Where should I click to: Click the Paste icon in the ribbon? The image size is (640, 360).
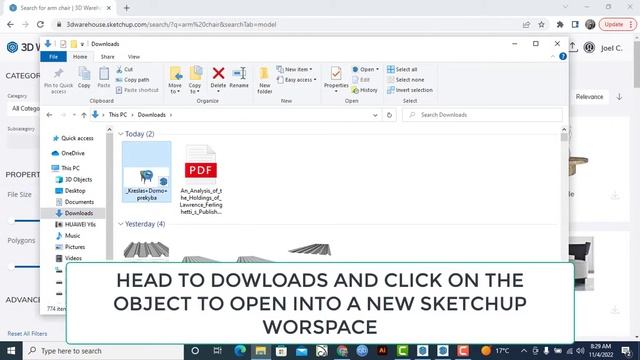point(104,74)
